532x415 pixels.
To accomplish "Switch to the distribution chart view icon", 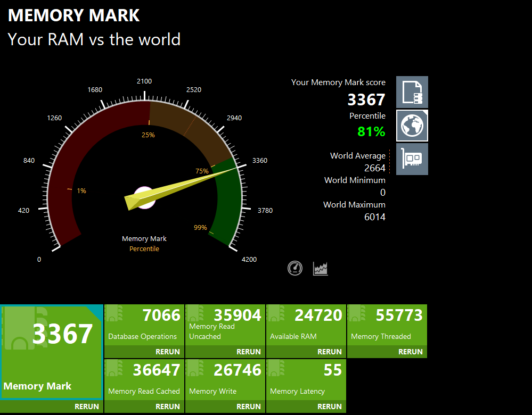I will click(x=320, y=269).
